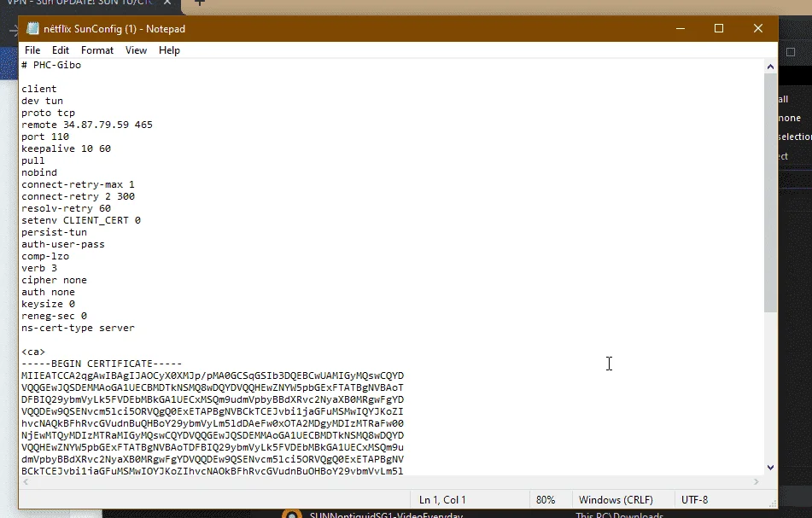Click the 'auth none' line
Screen dimensions: 812x518
48,292
